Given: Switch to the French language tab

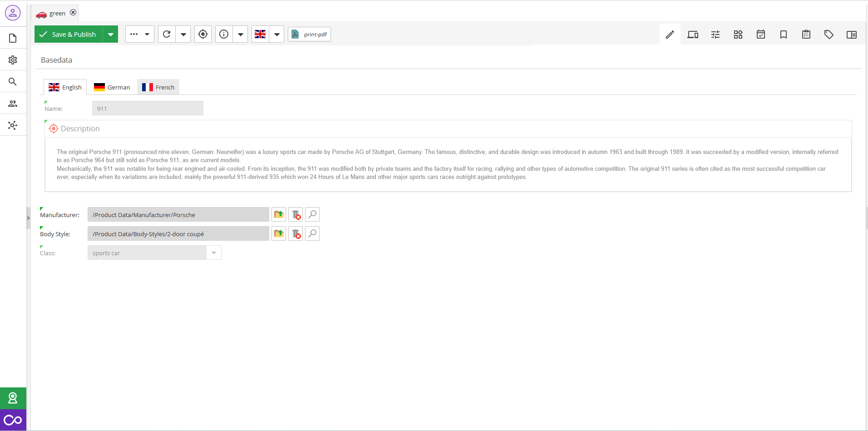Looking at the screenshot, I should click(x=158, y=87).
